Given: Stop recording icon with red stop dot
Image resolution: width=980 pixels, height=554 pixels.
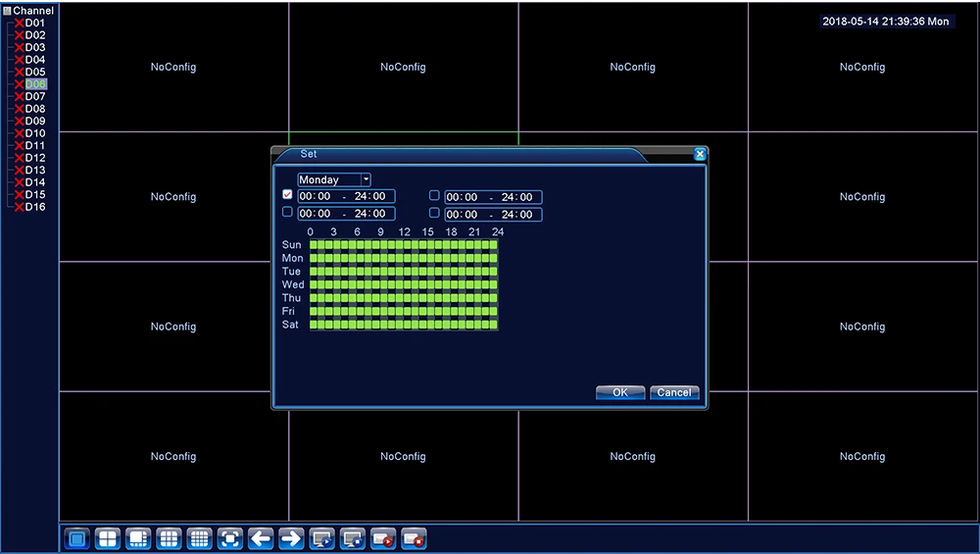Looking at the screenshot, I should 414,538.
